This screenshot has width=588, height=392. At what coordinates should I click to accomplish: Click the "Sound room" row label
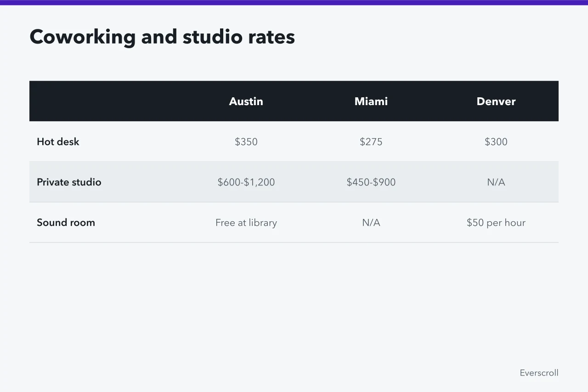66,223
